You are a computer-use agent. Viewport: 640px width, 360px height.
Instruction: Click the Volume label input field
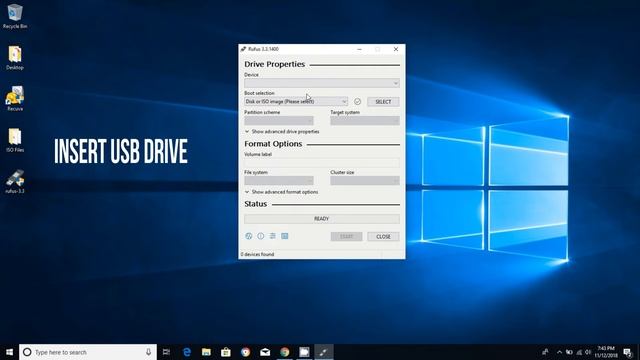tap(322, 162)
